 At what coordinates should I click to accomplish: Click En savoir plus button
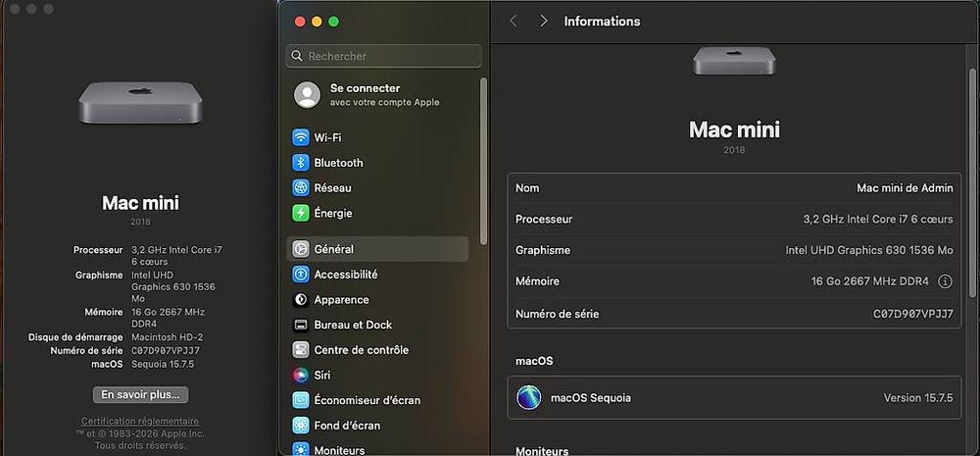pos(140,394)
